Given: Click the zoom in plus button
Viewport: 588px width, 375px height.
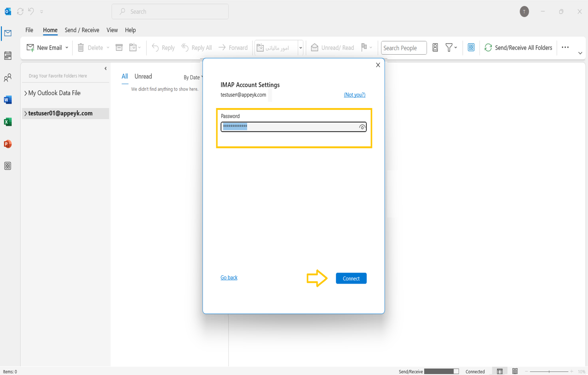Looking at the screenshot, I should click(x=571, y=371).
